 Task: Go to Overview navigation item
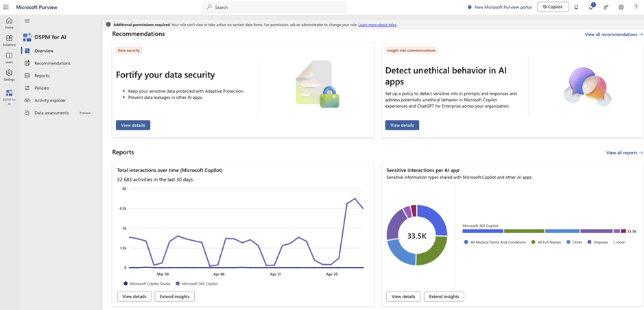coord(44,51)
